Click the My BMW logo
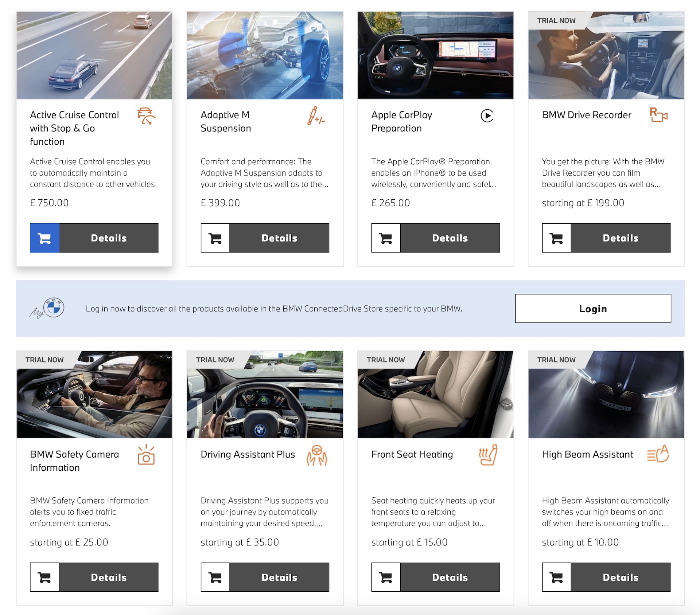Viewport: 700px width, 615px height. (x=48, y=308)
